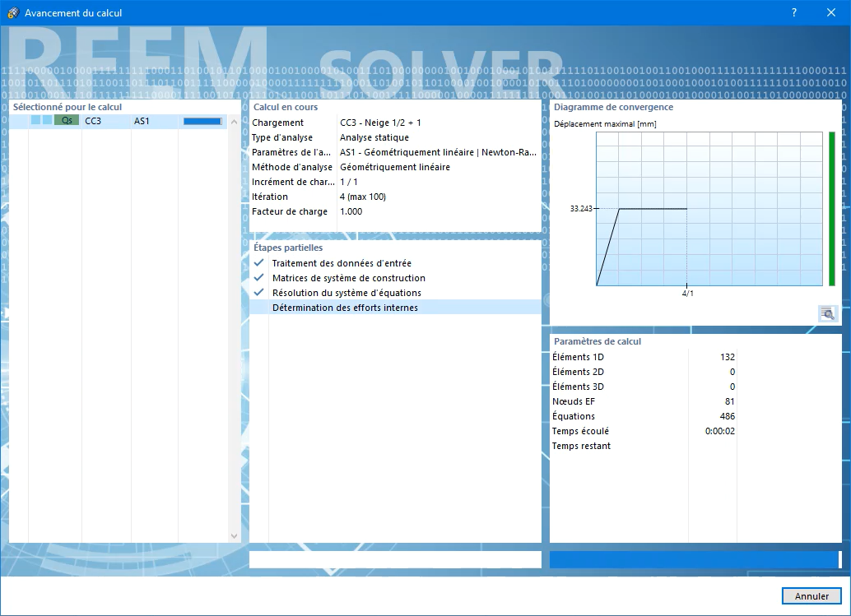
Task: Click the 4/1 marker on convergence diagram
Action: 688,294
